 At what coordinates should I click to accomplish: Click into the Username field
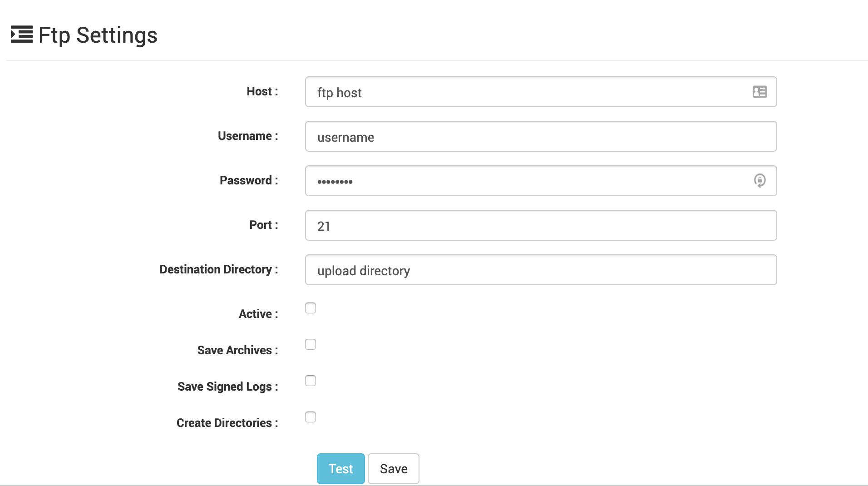click(541, 136)
